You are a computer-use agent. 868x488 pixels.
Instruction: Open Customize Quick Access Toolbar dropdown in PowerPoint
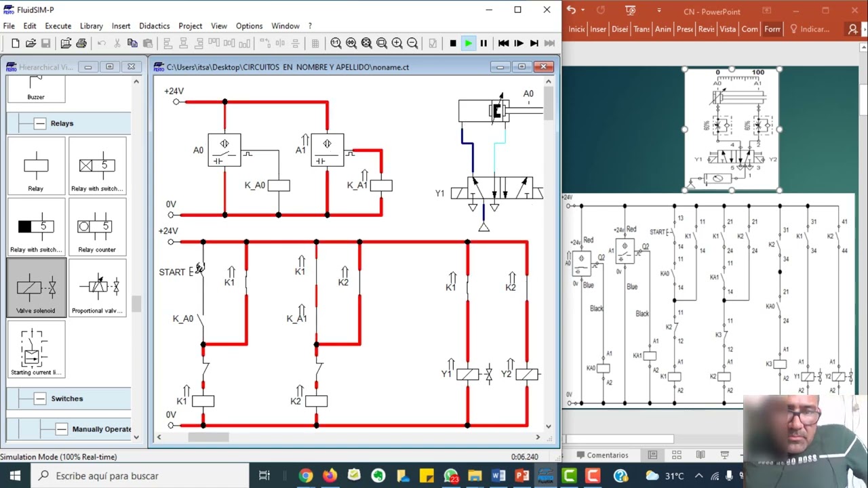point(659,10)
